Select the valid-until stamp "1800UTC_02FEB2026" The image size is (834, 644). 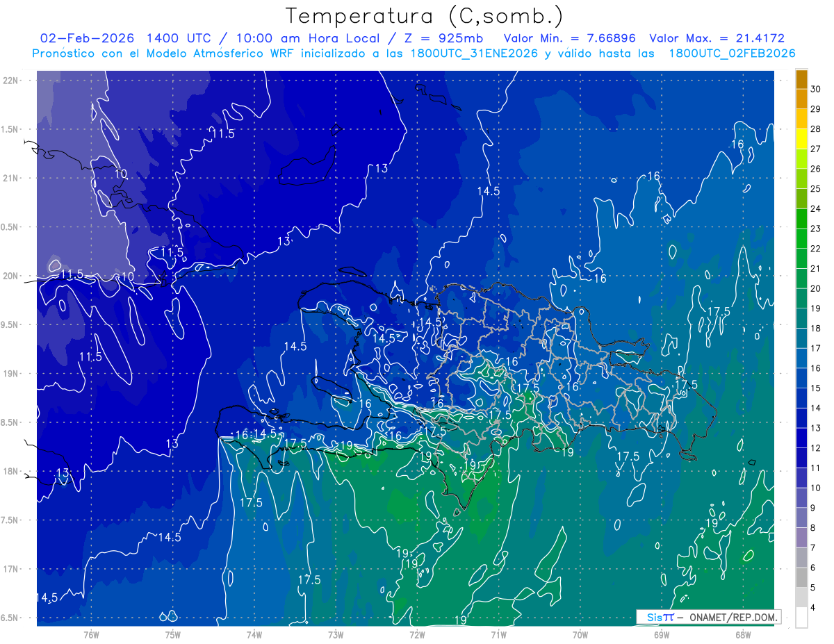(x=732, y=53)
